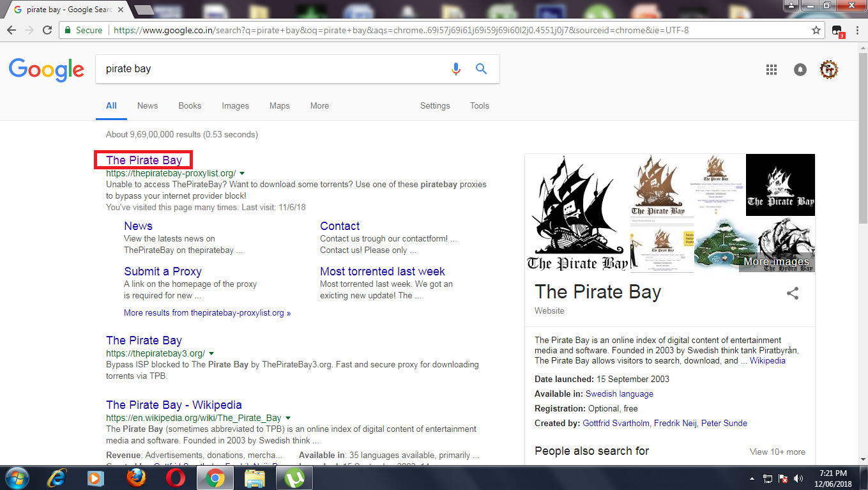Open the Wikipedia link in the knowledge panel

[x=767, y=361]
